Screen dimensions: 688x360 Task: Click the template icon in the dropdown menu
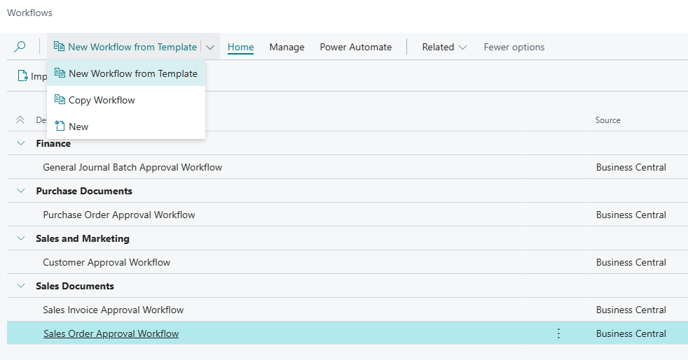[x=60, y=73]
